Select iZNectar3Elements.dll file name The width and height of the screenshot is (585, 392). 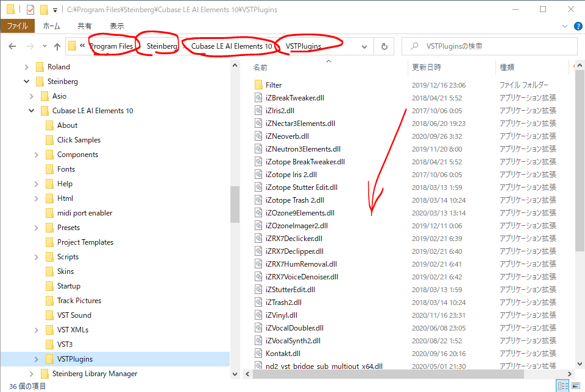pos(300,124)
